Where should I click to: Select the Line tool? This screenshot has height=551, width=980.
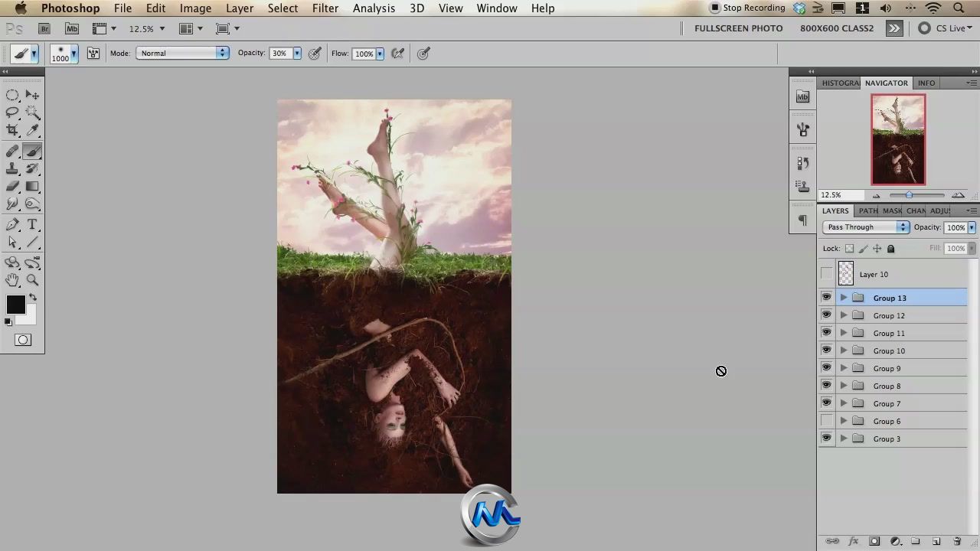coord(32,243)
